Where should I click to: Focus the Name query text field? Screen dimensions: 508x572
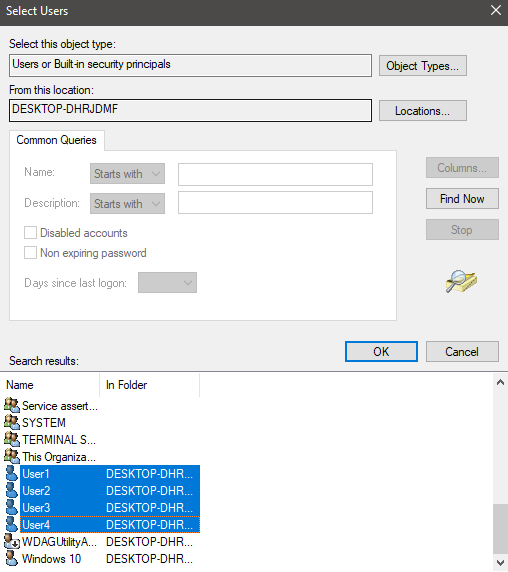click(x=275, y=174)
